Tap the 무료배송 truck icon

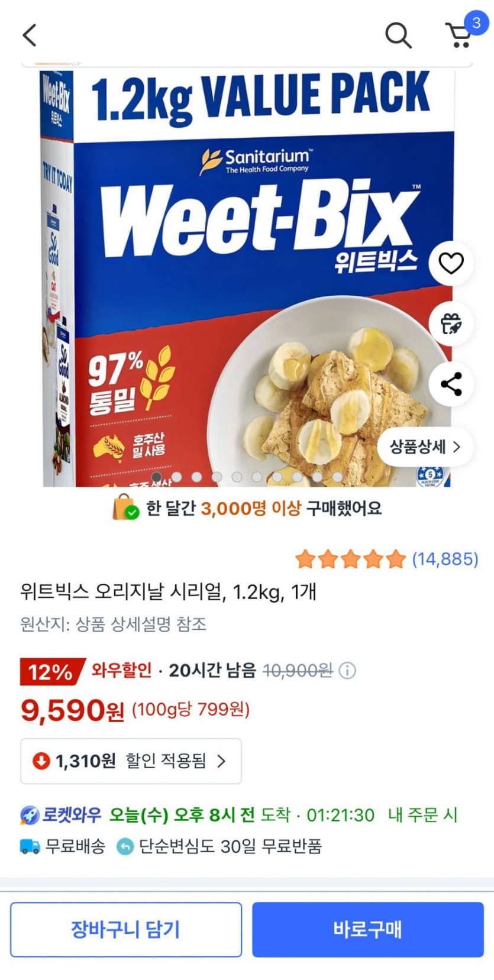[x=30, y=847]
